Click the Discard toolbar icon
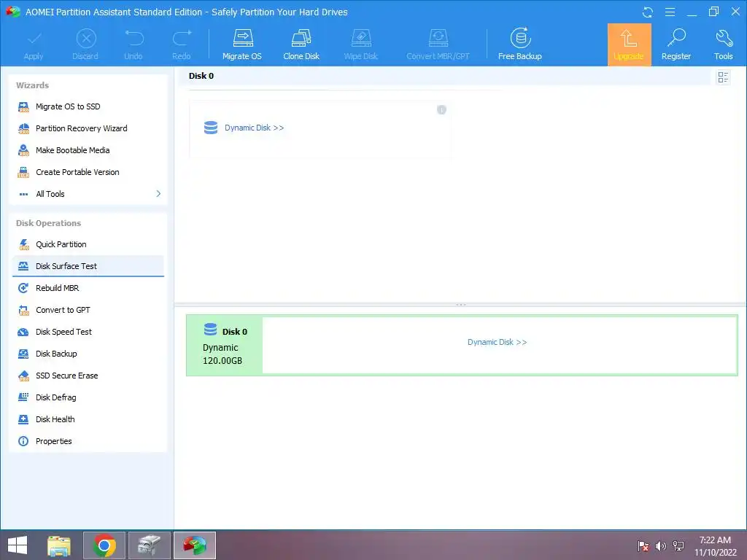Screen dimensions: 747x560 [86, 39]
